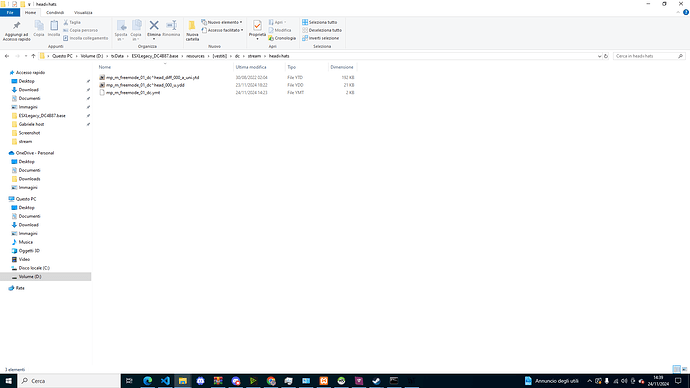Click the Cerca in head+hats search box
The height and width of the screenshot is (388, 690).
(x=649, y=56)
